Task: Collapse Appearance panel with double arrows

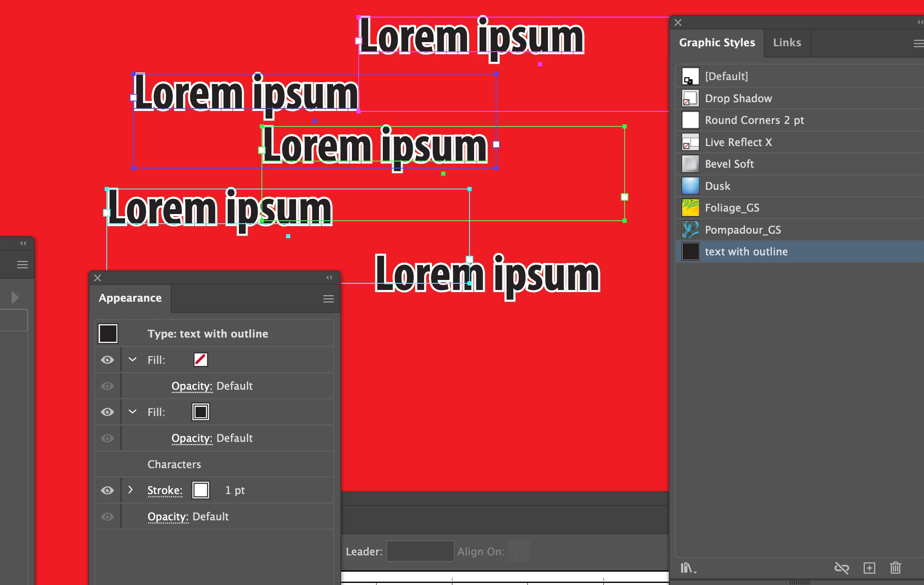Action: [x=329, y=277]
